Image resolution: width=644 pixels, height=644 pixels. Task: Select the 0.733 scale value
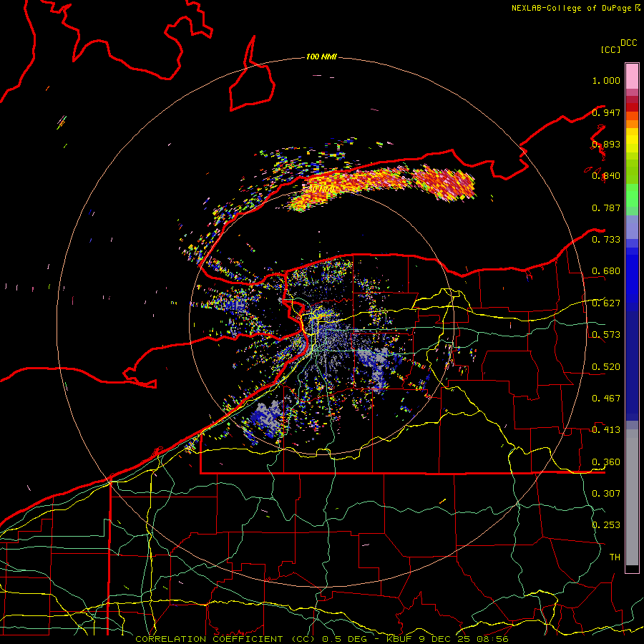606,240
